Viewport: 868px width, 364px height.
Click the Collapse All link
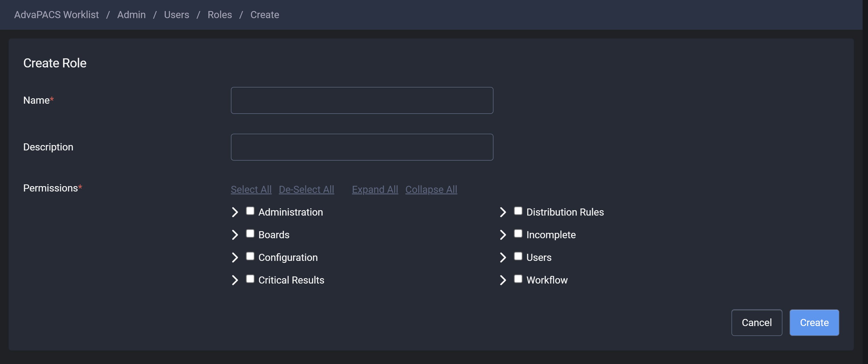pos(431,190)
